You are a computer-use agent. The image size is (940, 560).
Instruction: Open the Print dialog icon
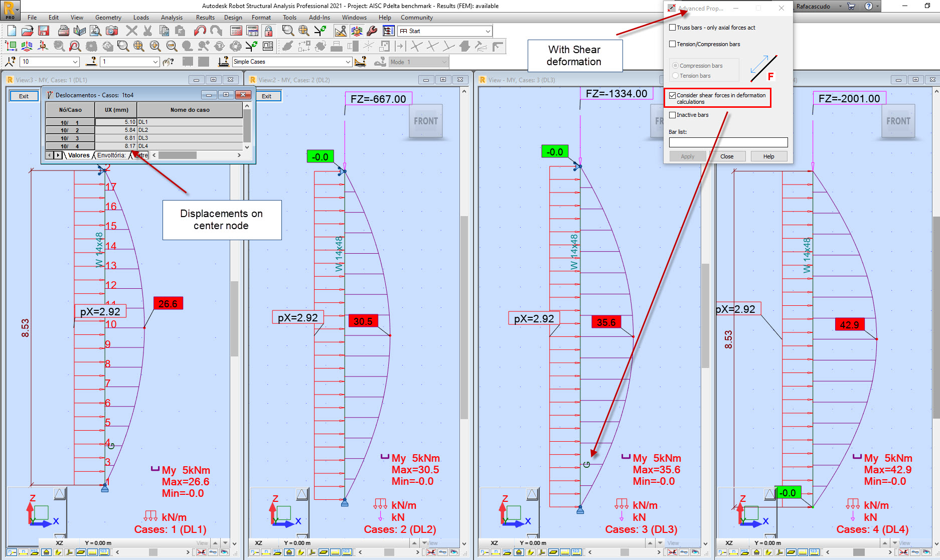pos(63,31)
